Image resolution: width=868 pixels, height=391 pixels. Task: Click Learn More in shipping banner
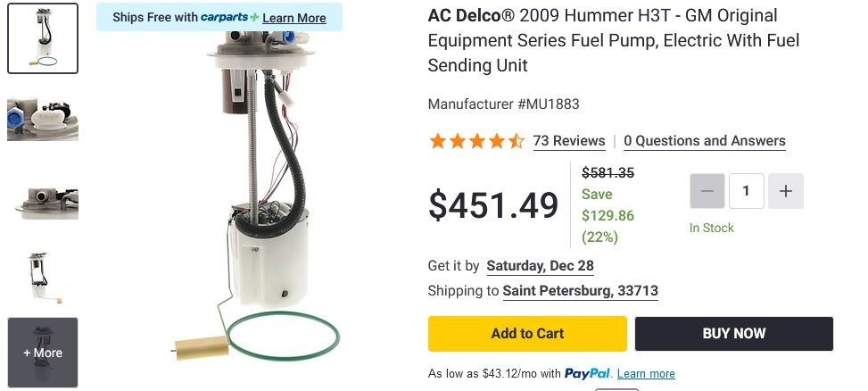point(294,18)
